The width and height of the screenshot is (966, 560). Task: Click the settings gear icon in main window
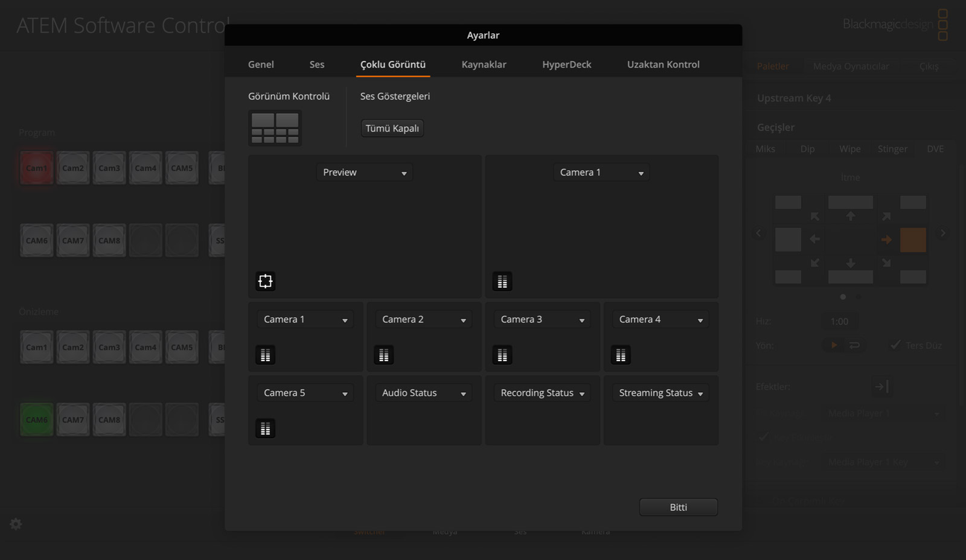click(16, 524)
